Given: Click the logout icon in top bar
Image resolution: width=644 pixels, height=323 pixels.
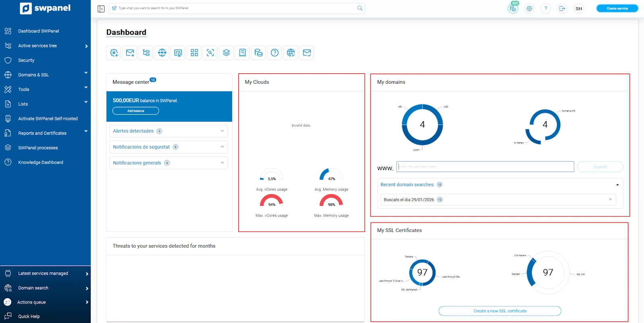Looking at the screenshot, I should [562, 8].
